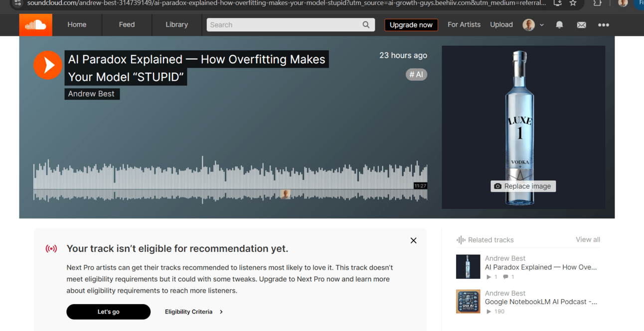Image resolution: width=644 pixels, height=331 pixels.
Task: Open the three-dot more menu
Action: [x=604, y=25]
